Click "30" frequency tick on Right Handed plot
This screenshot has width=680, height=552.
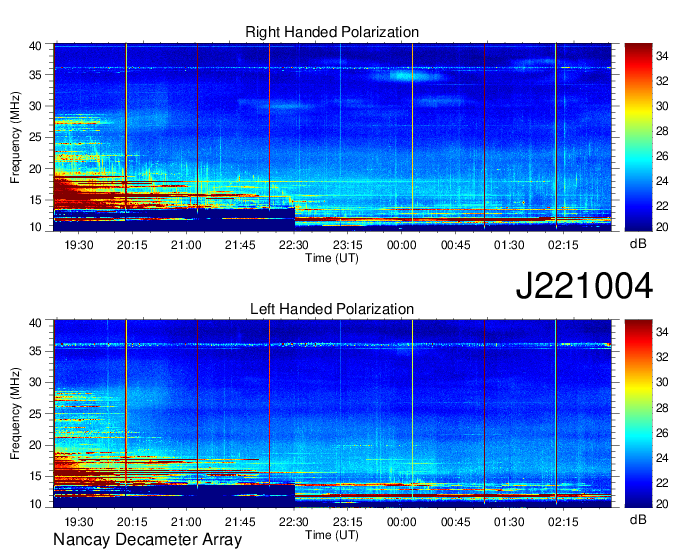[x=35, y=106]
